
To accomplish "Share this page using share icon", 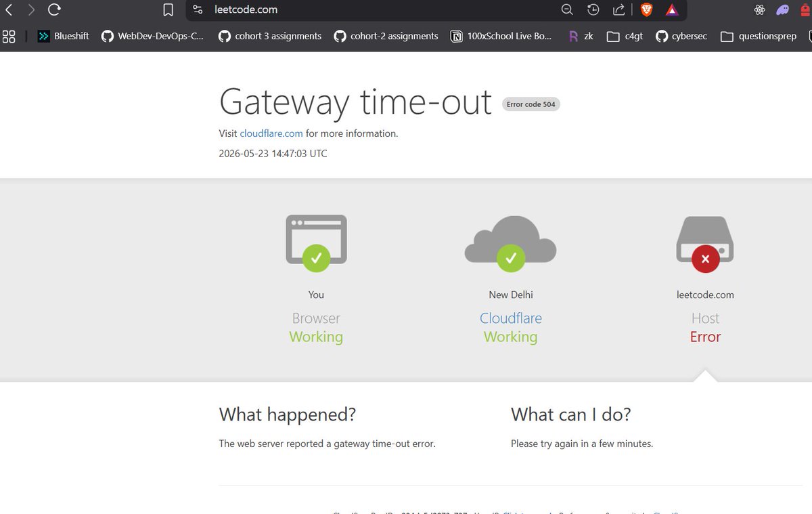I will 618,9.
